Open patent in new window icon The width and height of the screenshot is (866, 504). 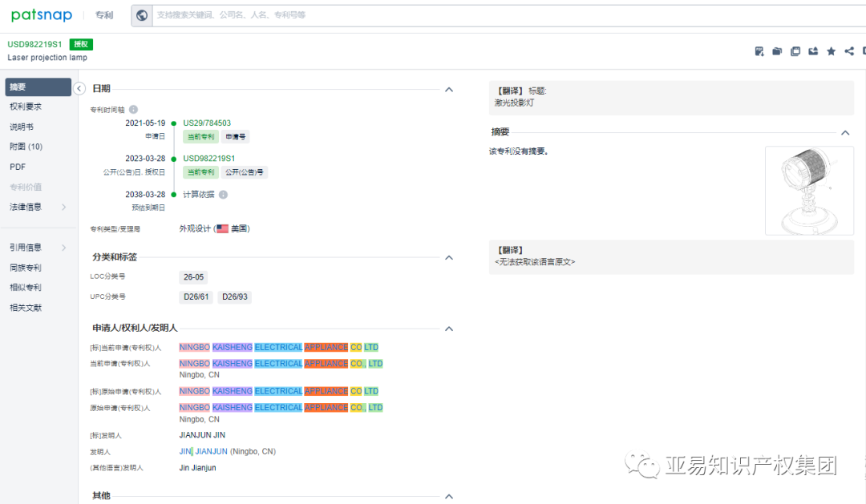[x=795, y=51]
